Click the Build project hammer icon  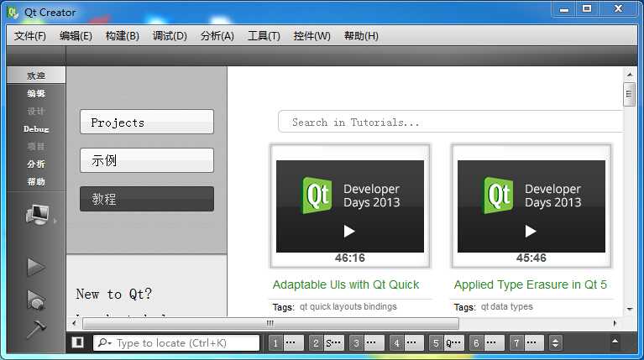tap(36, 330)
